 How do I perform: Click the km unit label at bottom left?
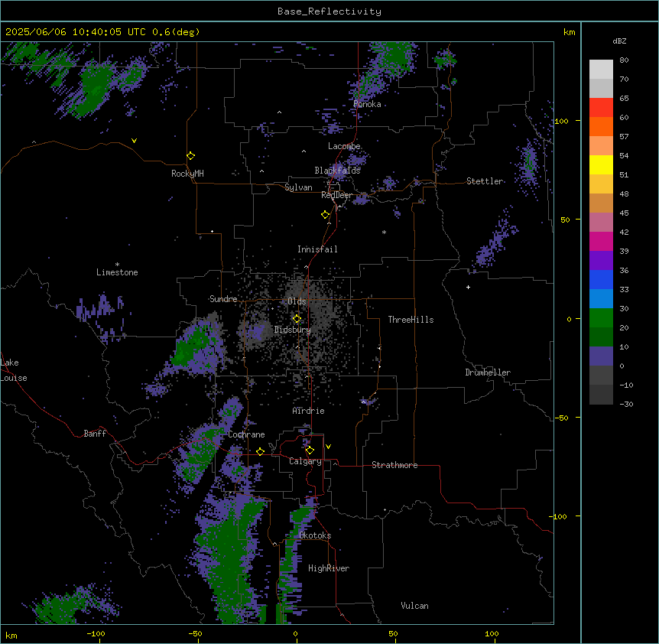(11, 635)
